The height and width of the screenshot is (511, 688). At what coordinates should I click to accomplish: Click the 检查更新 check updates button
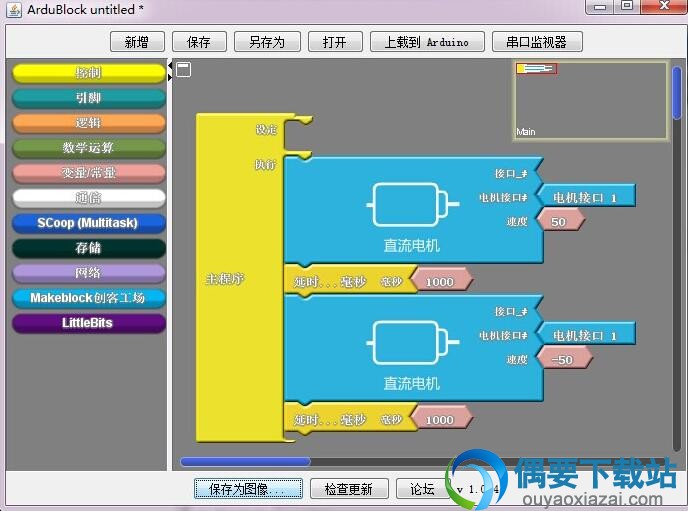tap(349, 489)
